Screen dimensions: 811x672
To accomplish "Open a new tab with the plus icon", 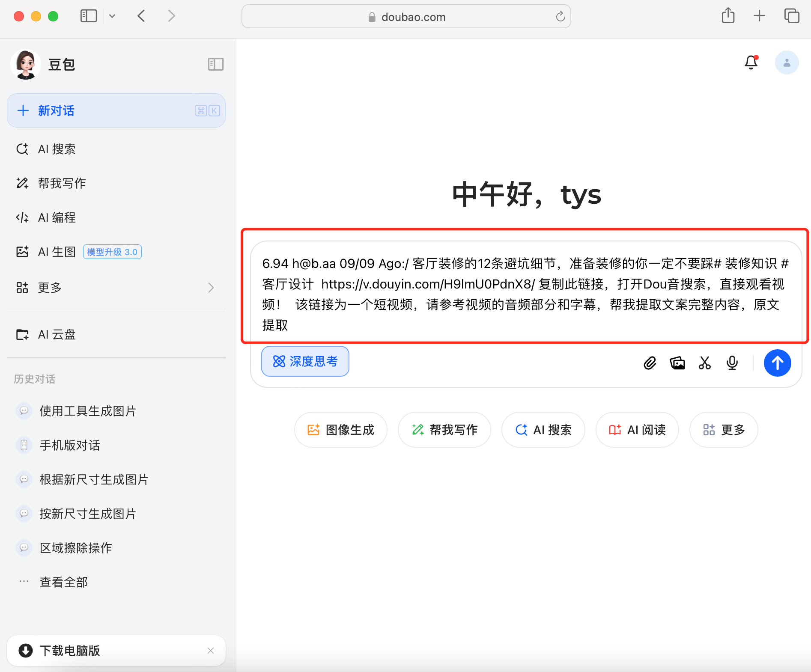I will pos(759,16).
